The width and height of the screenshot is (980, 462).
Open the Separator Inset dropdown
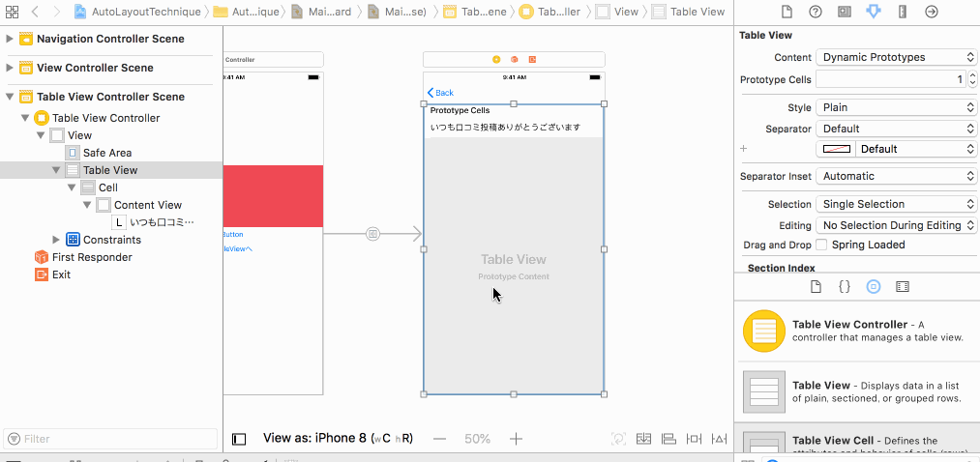click(x=896, y=176)
